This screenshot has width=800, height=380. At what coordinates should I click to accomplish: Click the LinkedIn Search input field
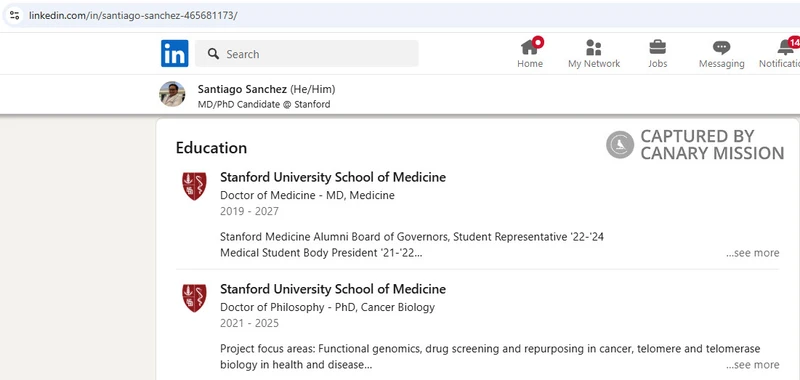tap(307, 54)
